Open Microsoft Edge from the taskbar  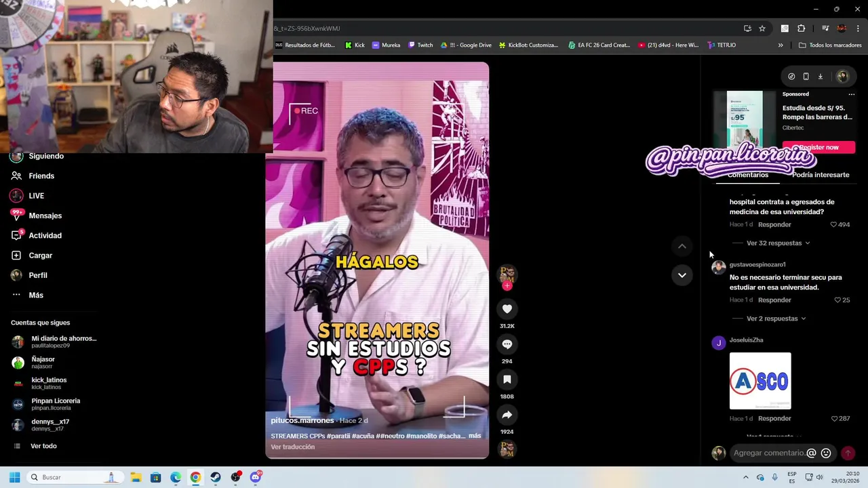(176, 477)
